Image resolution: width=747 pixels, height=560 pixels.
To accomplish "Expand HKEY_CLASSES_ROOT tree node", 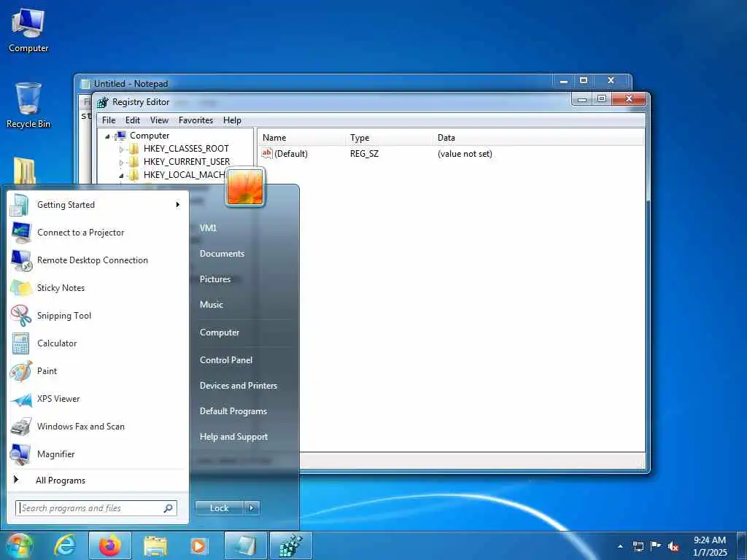I will (121, 149).
